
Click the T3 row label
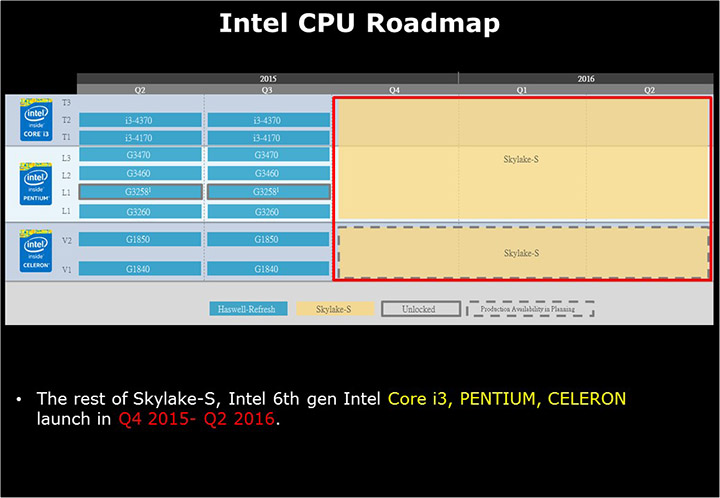pos(67,102)
